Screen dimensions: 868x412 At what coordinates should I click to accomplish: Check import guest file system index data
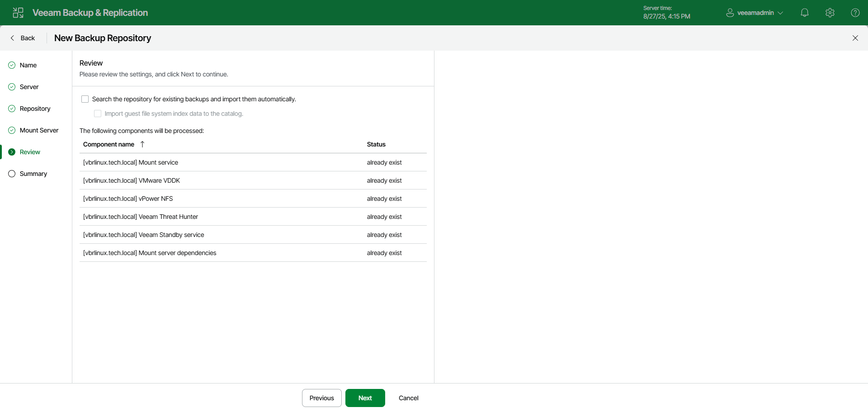[x=97, y=114]
